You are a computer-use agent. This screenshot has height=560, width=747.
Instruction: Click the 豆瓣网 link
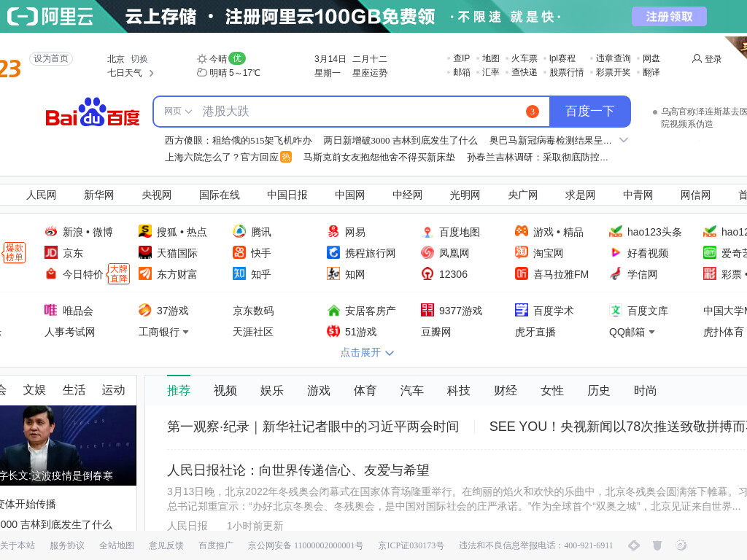click(436, 332)
